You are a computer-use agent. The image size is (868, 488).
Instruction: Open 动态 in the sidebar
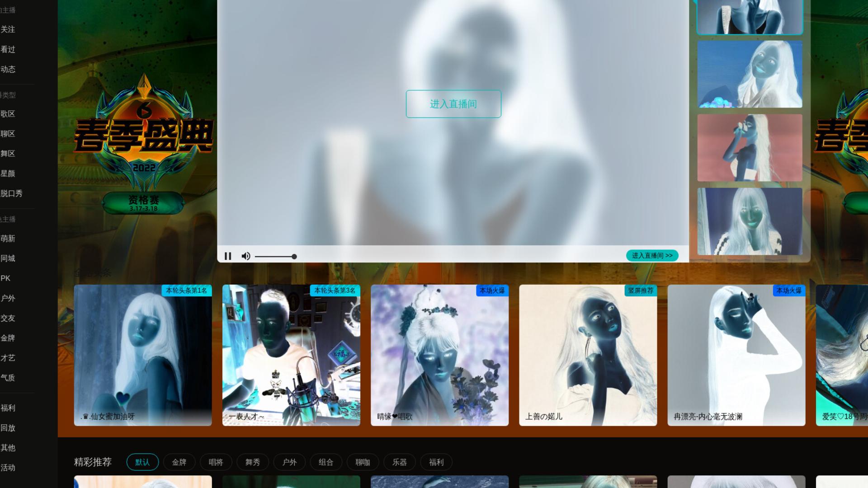[x=8, y=69]
